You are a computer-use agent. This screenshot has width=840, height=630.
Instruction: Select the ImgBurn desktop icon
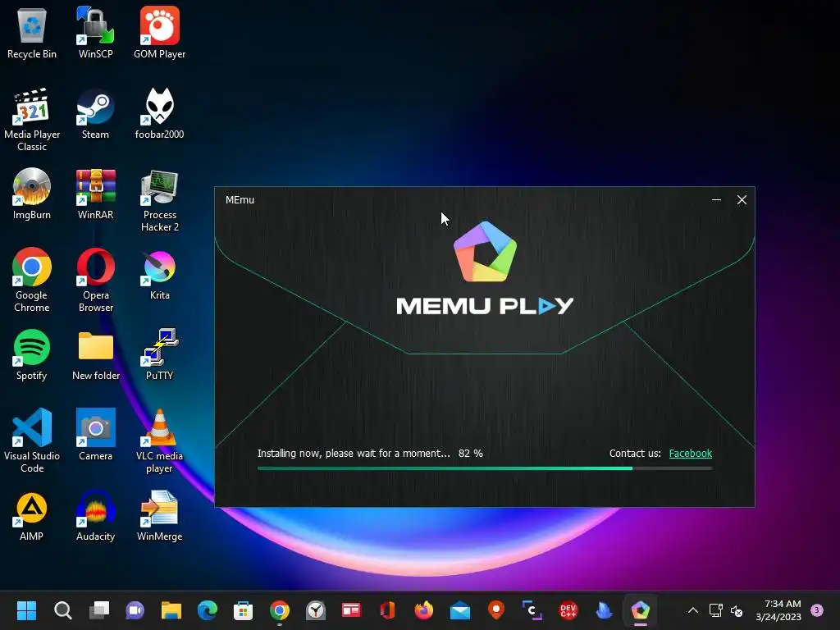point(32,194)
